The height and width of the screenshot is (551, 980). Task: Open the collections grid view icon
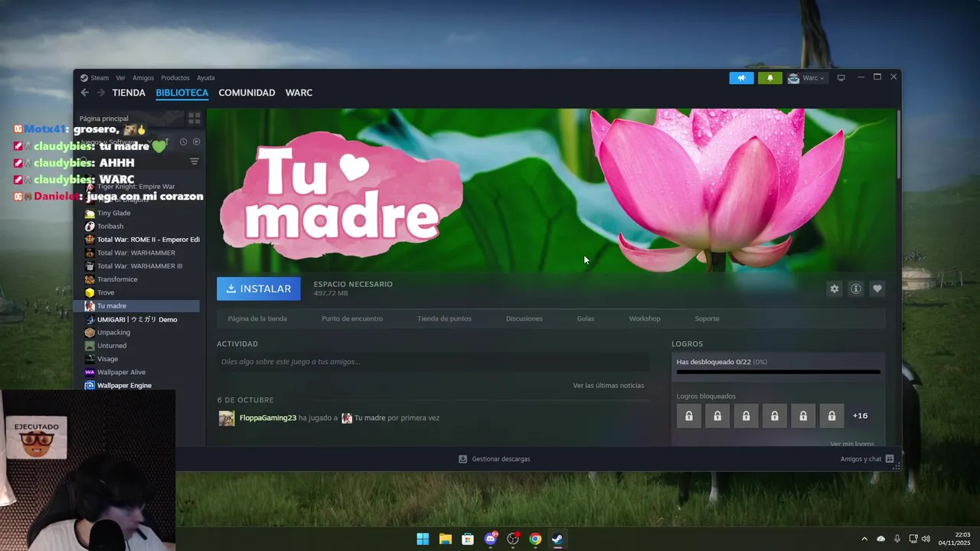(194, 119)
